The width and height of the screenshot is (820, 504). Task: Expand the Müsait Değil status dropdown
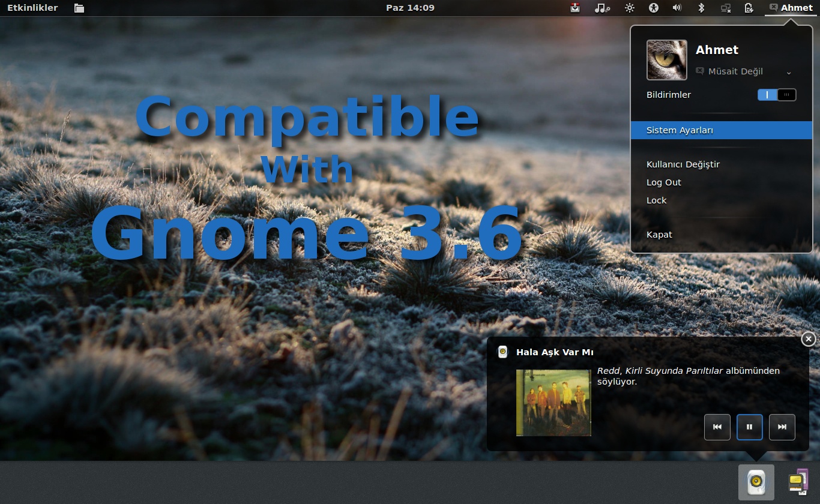click(x=789, y=72)
